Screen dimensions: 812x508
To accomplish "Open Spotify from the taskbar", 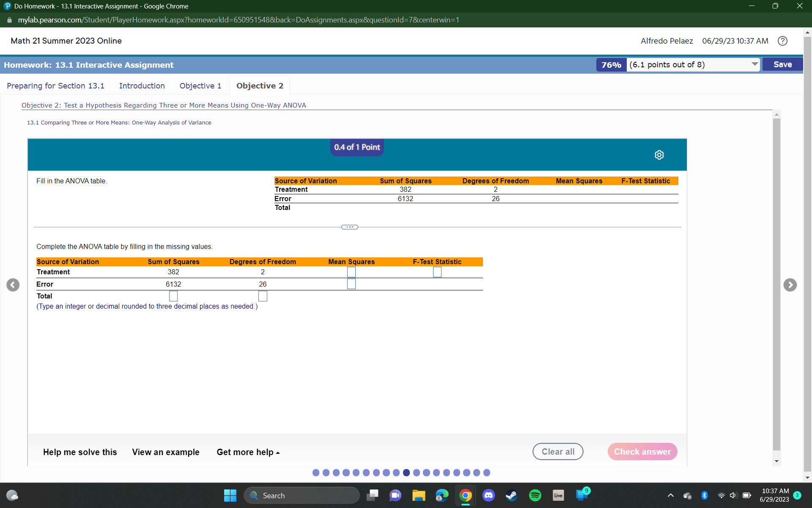I will pyautogui.click(x=535, y=495).
